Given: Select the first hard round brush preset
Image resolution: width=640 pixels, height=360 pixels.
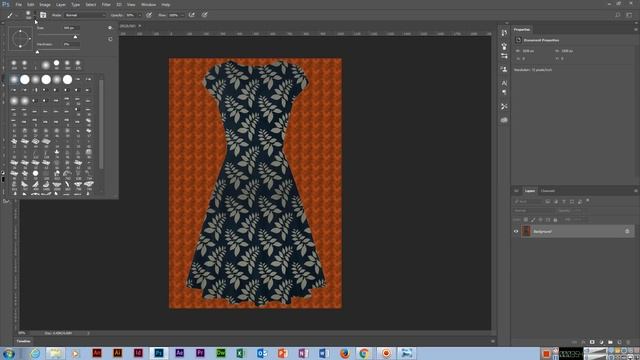Looking at the screenshot, I should 25,79.
